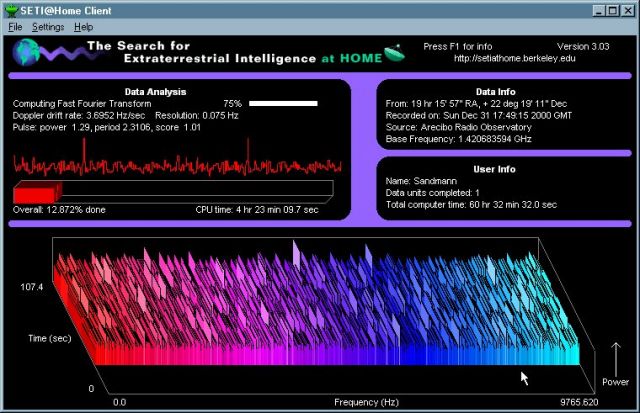This screenshot has height=413, width=640.
Task: Click 'Source: Arecibo Radio Observatory' text
Action: point(458,127)
